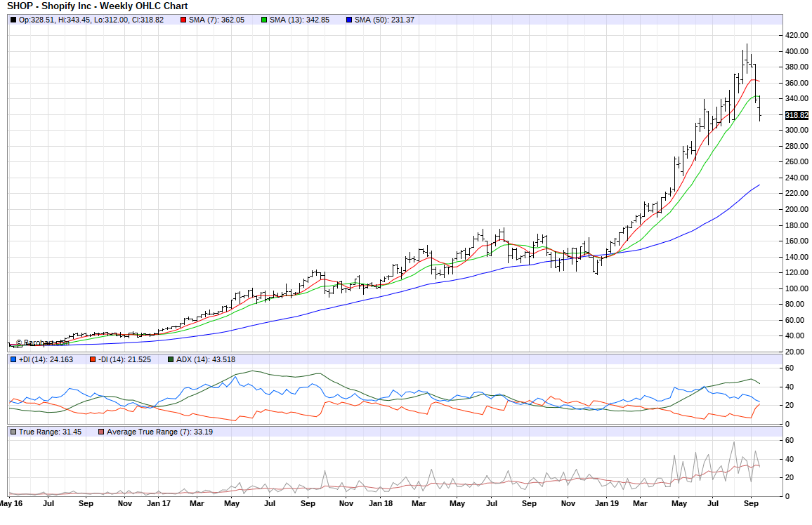Click the gray True Range legend marker
812x525 pixels.
click(13, 432)
